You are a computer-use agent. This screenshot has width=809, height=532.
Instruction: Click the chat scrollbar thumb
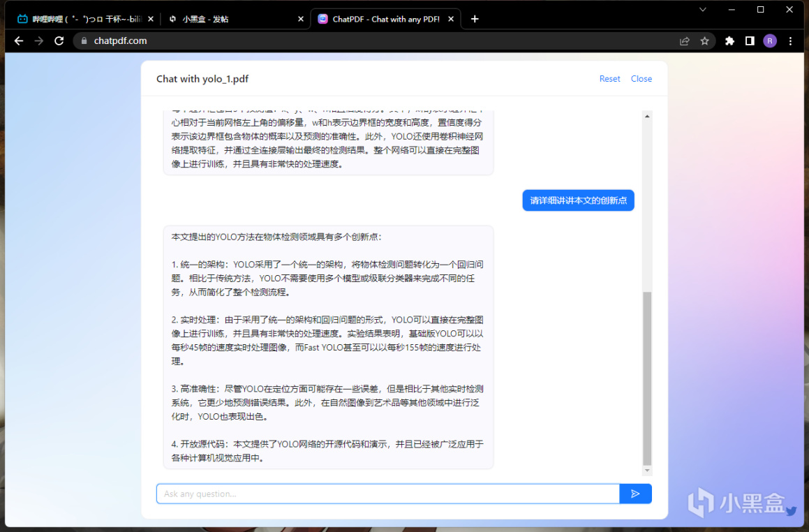pos(647,378)
